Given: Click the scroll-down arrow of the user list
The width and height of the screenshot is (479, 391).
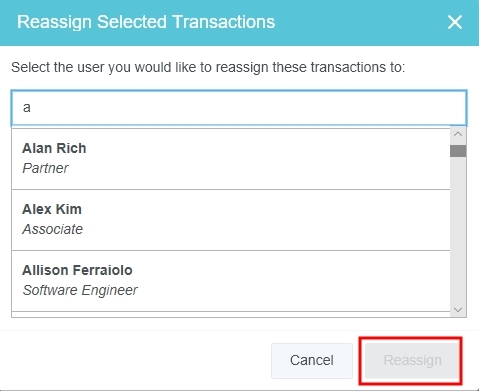Looking at the screenshot, I should click(458, 310).
